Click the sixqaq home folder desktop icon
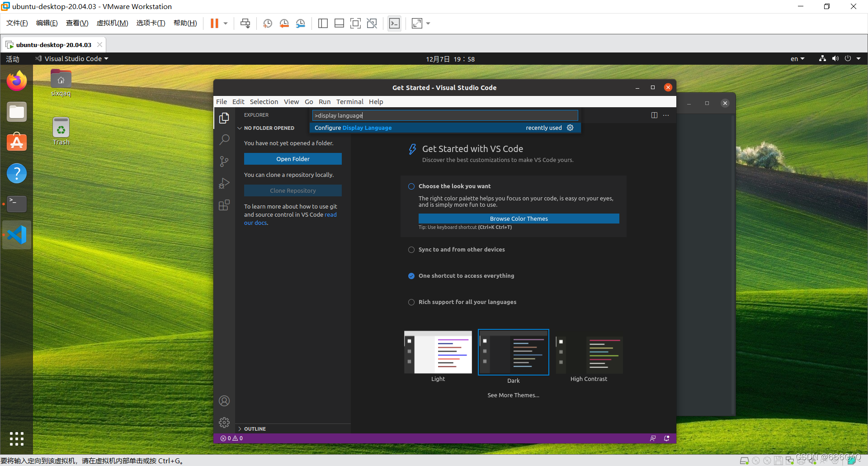 point(61,83)
